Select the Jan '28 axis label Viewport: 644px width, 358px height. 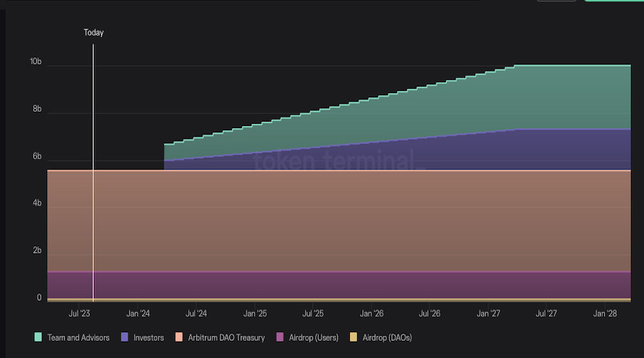605,314
